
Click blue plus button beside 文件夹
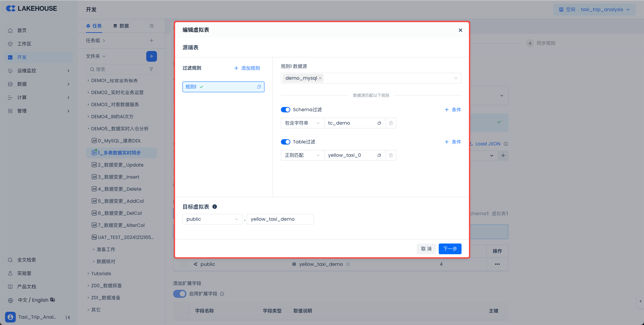(151, 56)
